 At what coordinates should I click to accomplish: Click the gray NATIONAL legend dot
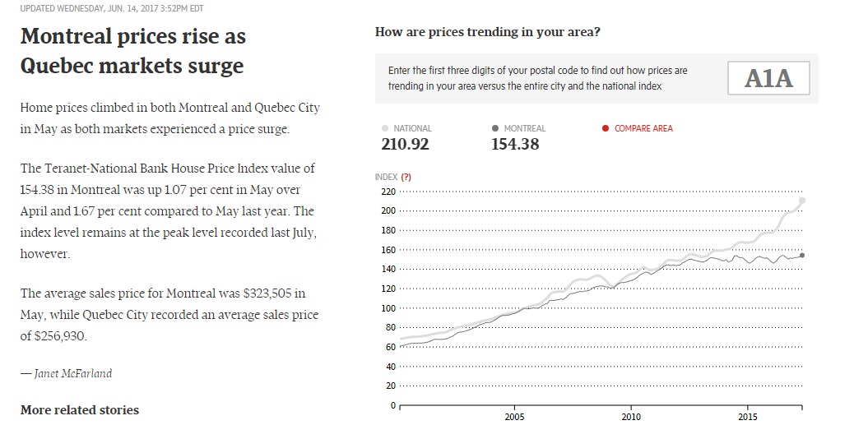point(385,128)
